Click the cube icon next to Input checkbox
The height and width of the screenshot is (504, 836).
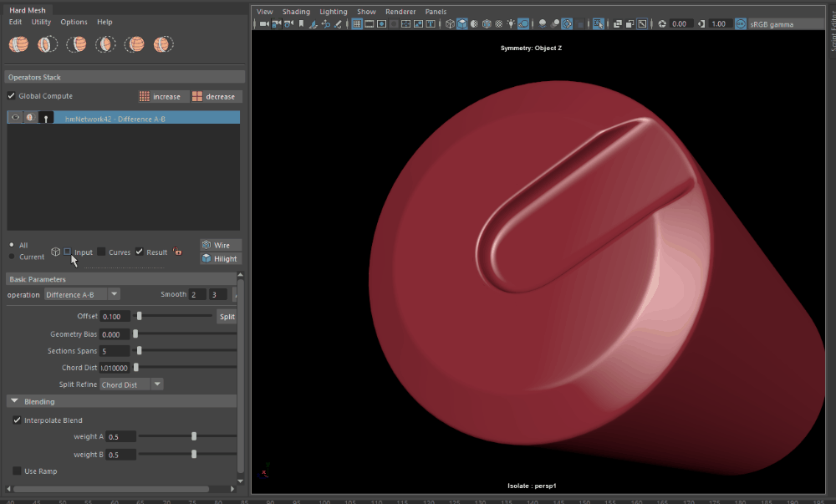coord(55,252)
